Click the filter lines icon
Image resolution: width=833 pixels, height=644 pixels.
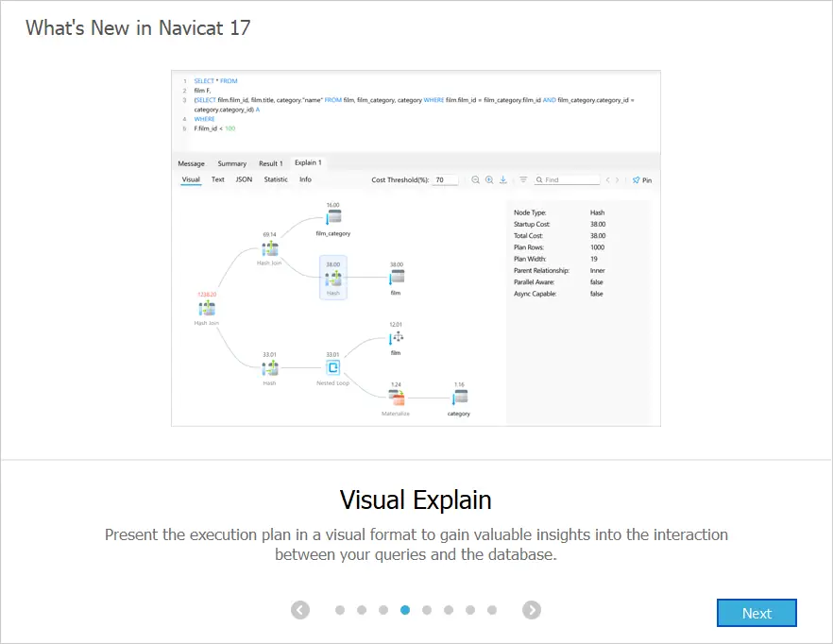pyautogui.click(x=523, y=179)
